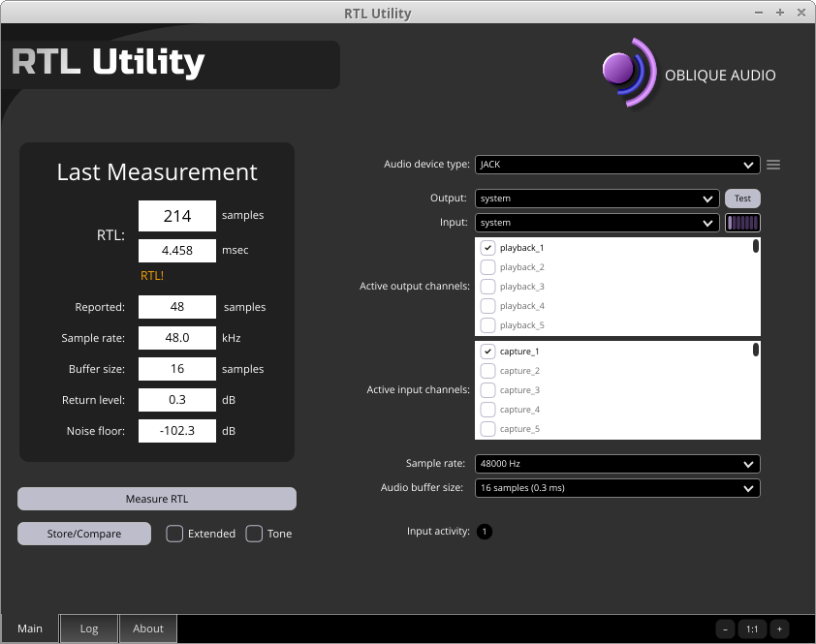
Task: Enable the Tone checkbox
Action: coord(254,534)
